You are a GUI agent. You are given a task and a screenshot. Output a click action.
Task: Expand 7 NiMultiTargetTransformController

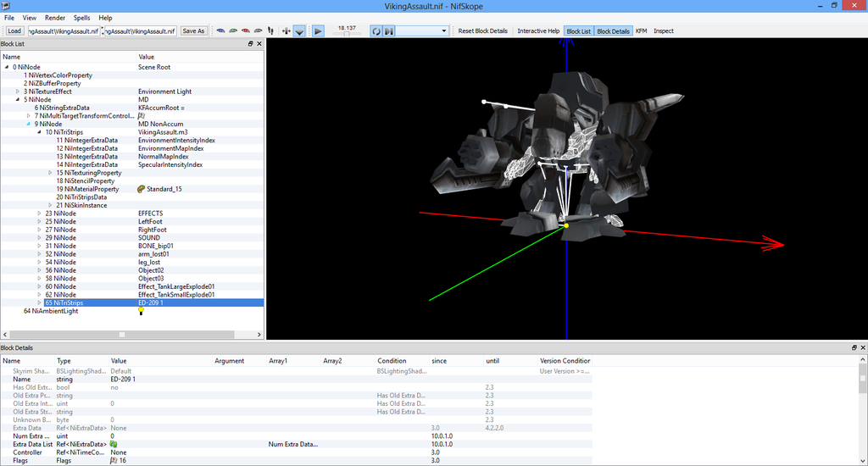[29, 116]
